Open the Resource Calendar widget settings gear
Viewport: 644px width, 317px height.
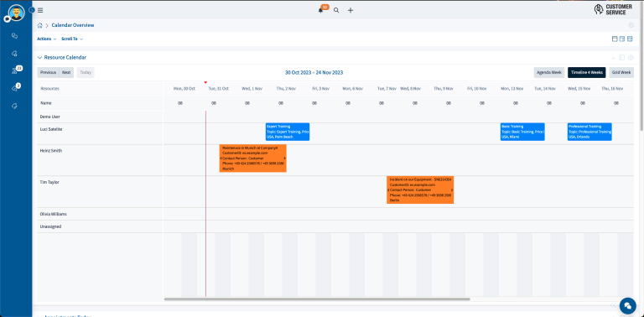tap(631, 58)
